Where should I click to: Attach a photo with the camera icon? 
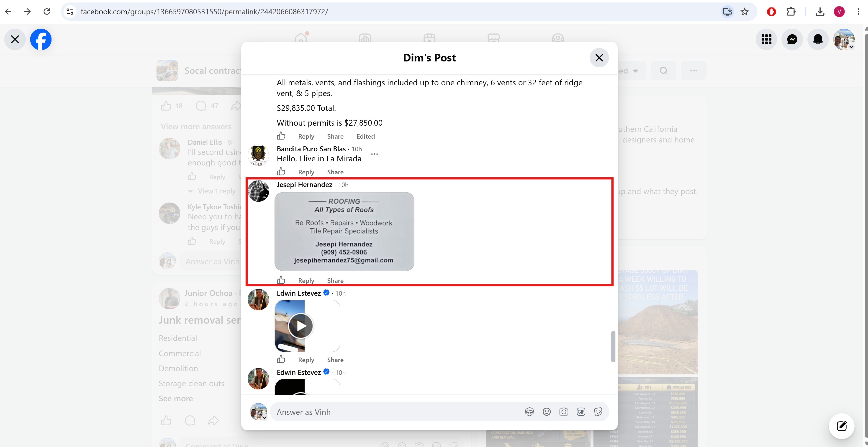pos(564,412)
